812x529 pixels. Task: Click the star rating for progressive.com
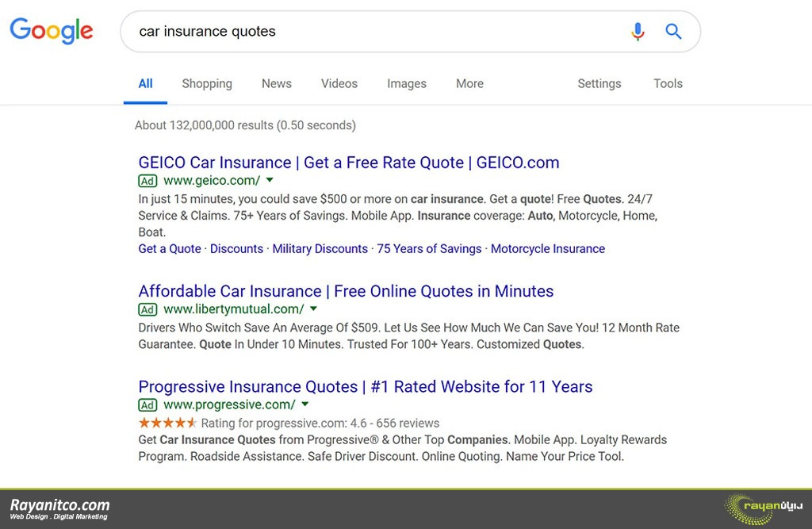(167, 423)
